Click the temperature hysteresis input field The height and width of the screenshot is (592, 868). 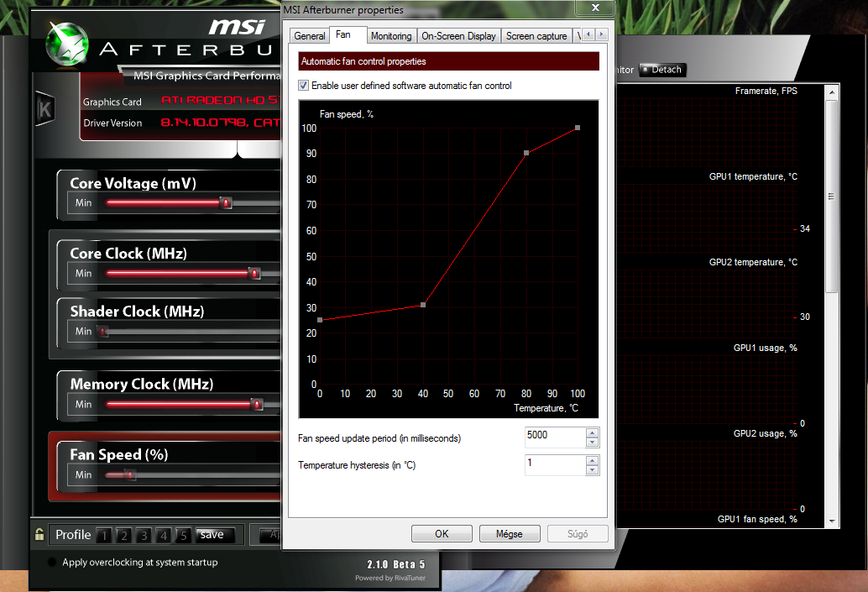click(x=555, y=465)
